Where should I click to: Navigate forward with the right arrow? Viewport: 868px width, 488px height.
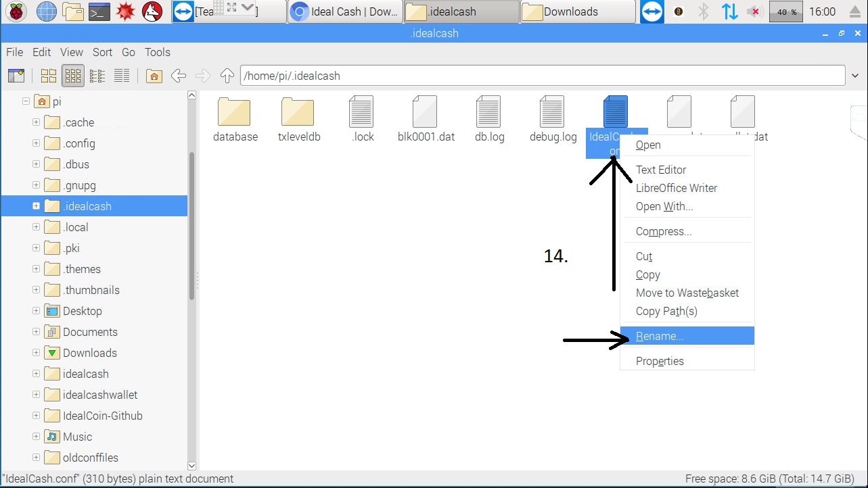pos(203,76)
